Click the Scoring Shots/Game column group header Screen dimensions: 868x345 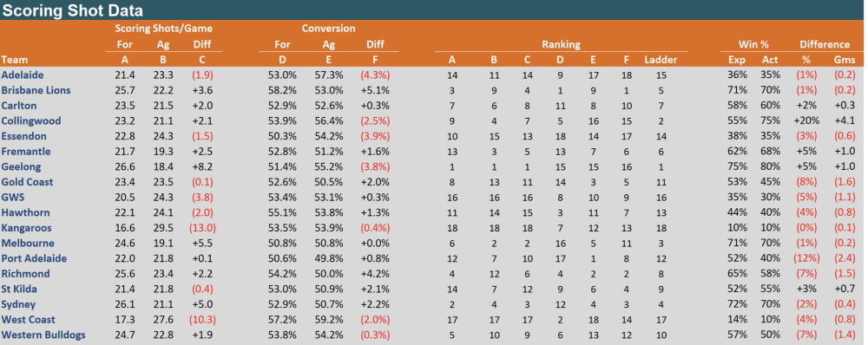tap(164, 29)
